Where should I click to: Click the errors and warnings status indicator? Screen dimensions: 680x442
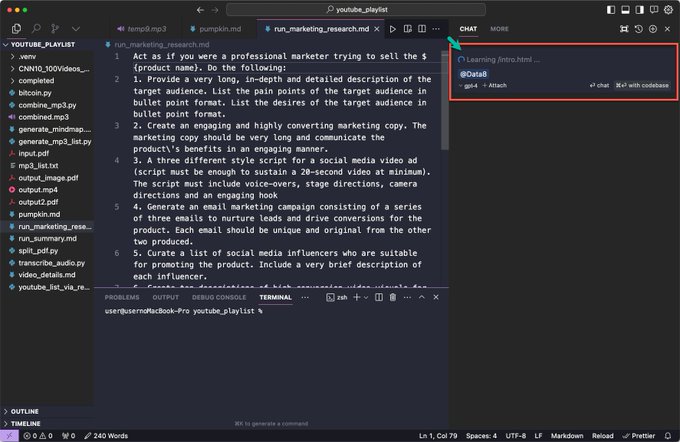[38, 436]
